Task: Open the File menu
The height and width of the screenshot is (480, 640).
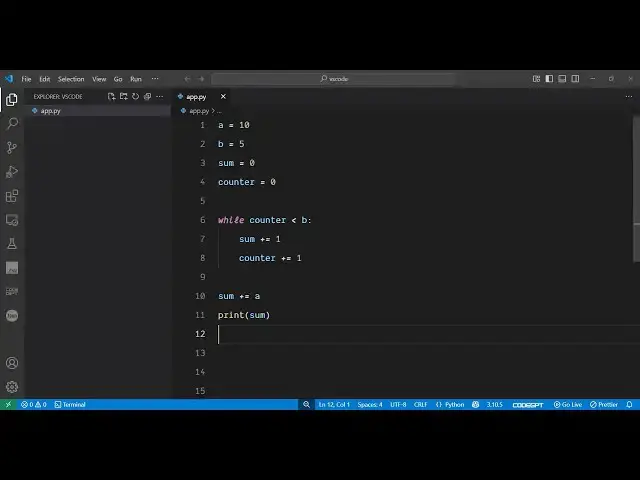Action: click(26, 79)
